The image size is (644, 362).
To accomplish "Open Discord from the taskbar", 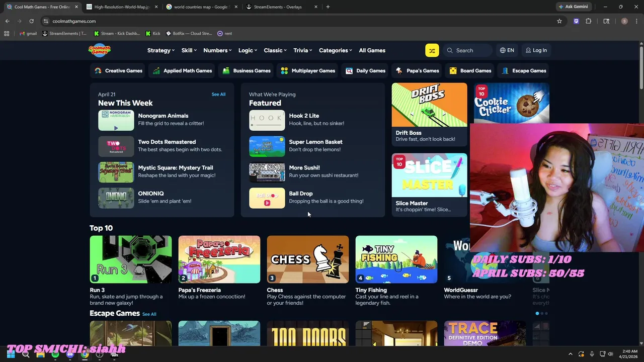I will pyautogui.click(x=70, y=354).
